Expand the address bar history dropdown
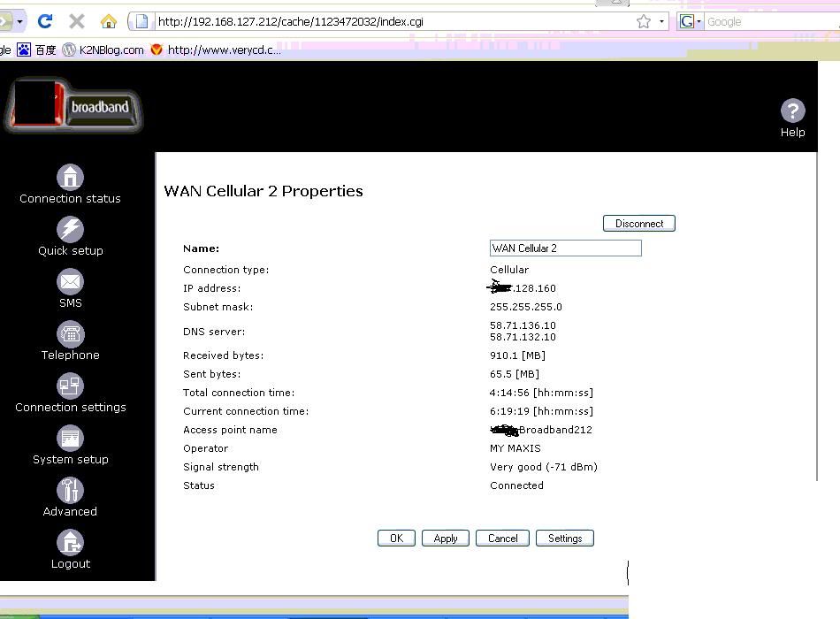Image resolution: width=840 pixels, height=619 pixels. click(x=661, y=21)
